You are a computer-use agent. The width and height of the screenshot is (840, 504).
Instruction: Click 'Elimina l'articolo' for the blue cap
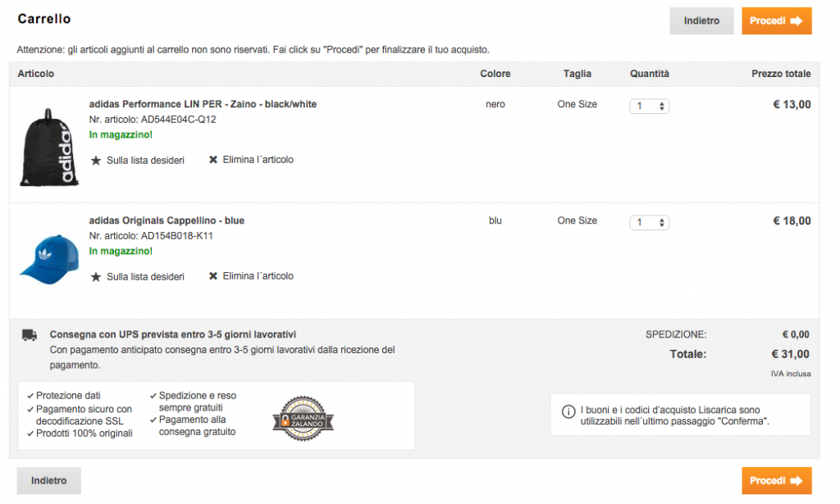coord(258,276)
